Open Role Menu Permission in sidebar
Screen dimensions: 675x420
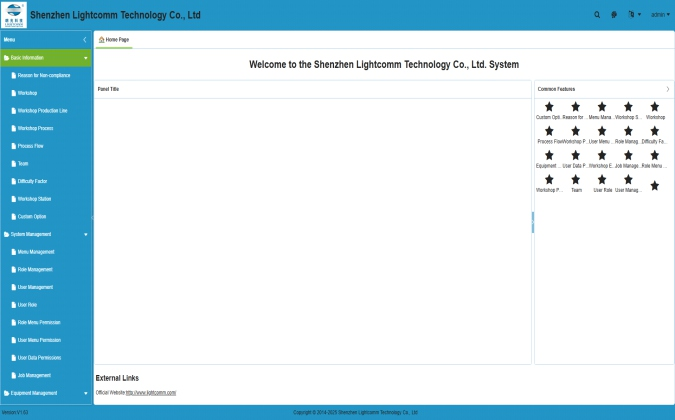tap(46, 322)
